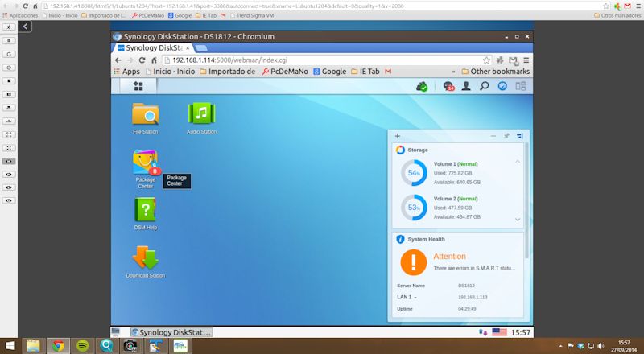Image resolution: width=644 pixels, height=354 pixels.
Task: Click the bottom eye icon in left sidebar
Action: coord(9,201)
